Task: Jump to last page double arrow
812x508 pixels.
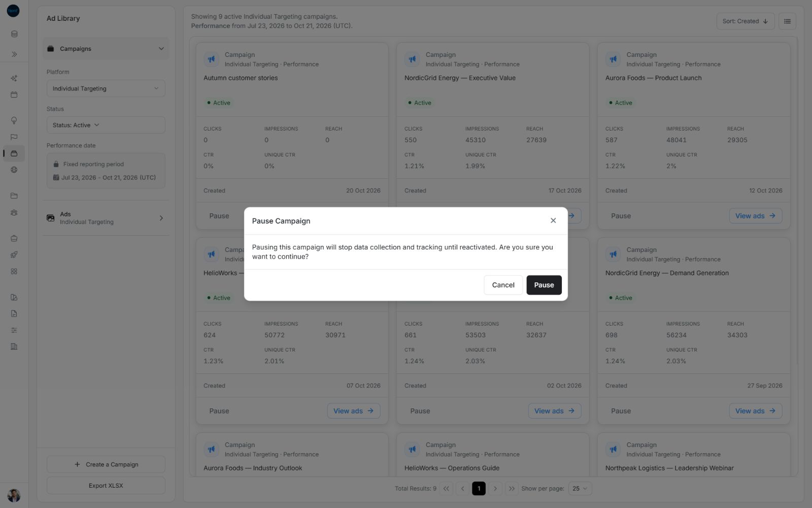Action: tap(512, 488)
